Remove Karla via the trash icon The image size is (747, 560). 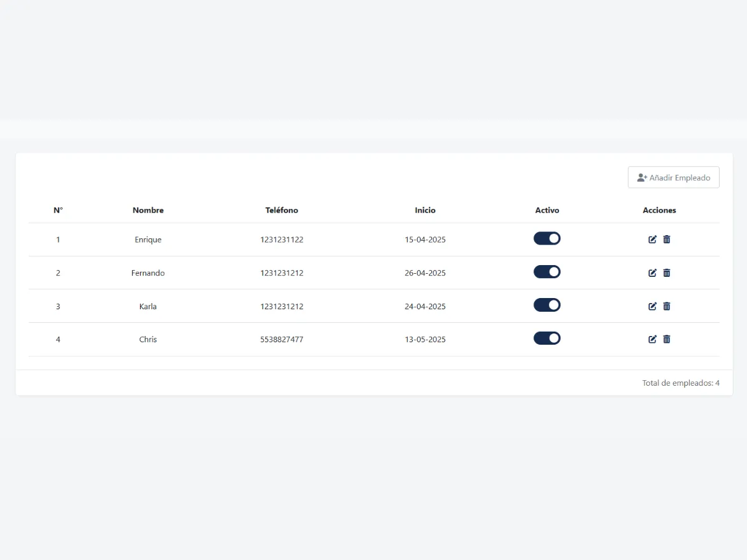[667, 306]
